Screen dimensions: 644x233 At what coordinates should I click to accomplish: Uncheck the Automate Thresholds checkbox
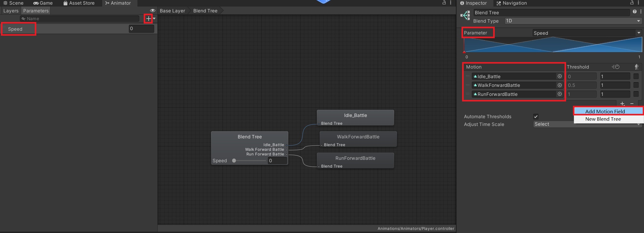536,117
